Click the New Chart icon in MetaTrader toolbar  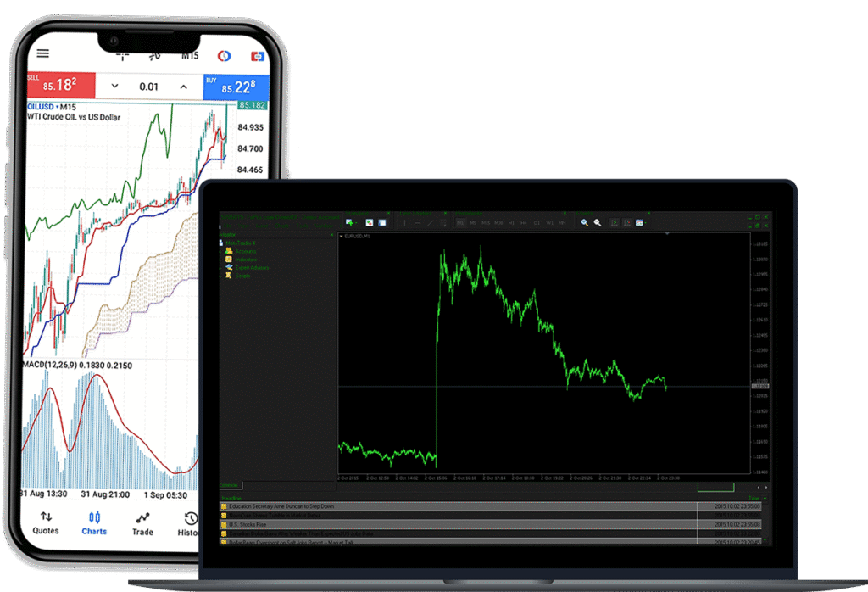pos(350,222)
